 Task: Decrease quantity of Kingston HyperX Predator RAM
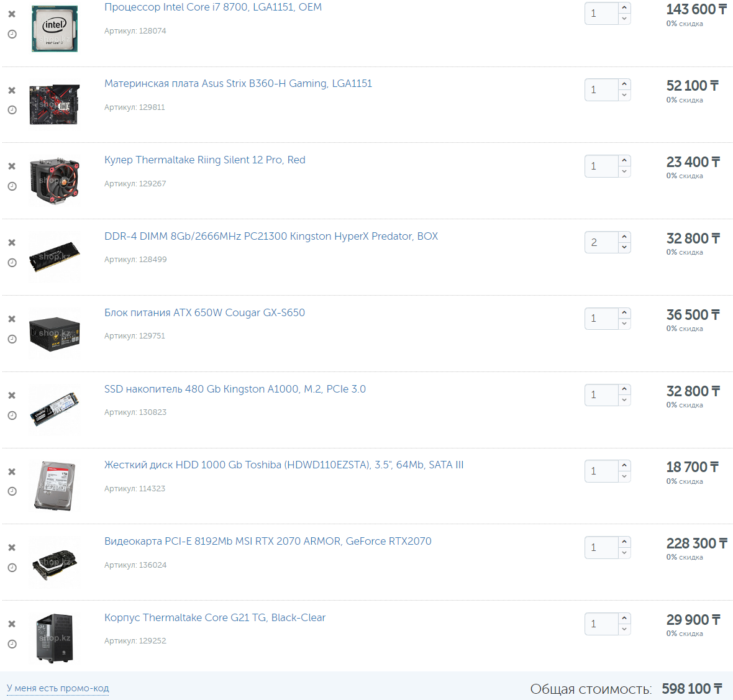click(624, 248)
